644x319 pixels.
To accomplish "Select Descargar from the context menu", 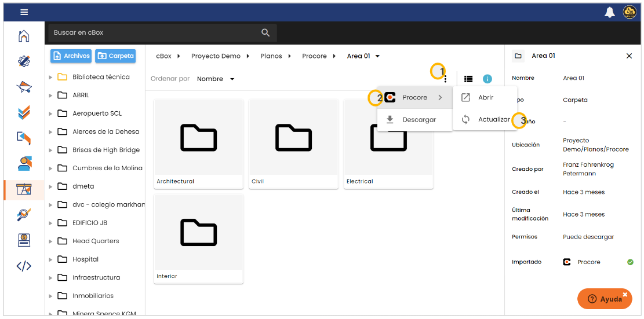I will click(414, 120).
